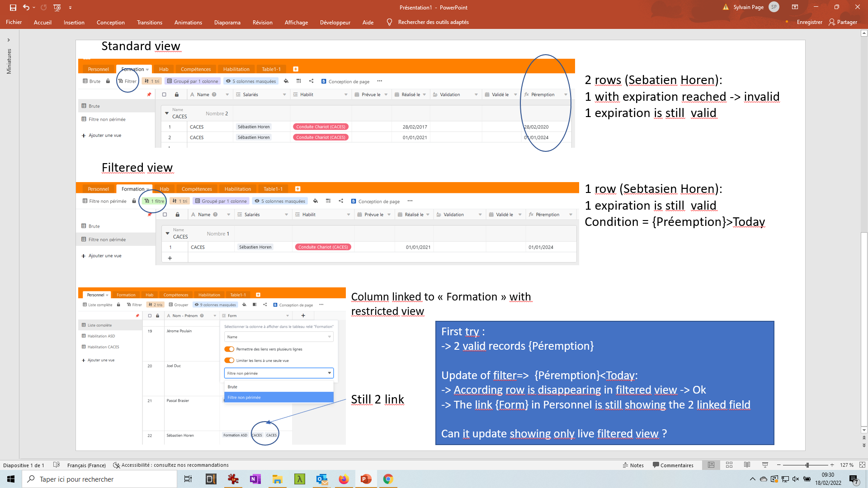
Task: Open the Sylvain Page account name
Action: pyautogui.click(x=748, y=7)
